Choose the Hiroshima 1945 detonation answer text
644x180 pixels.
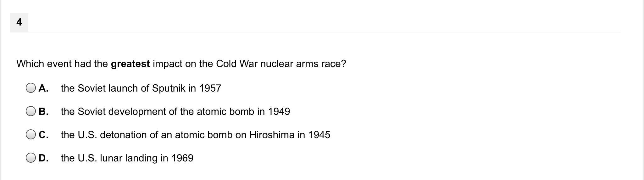(x=195, y=135)
